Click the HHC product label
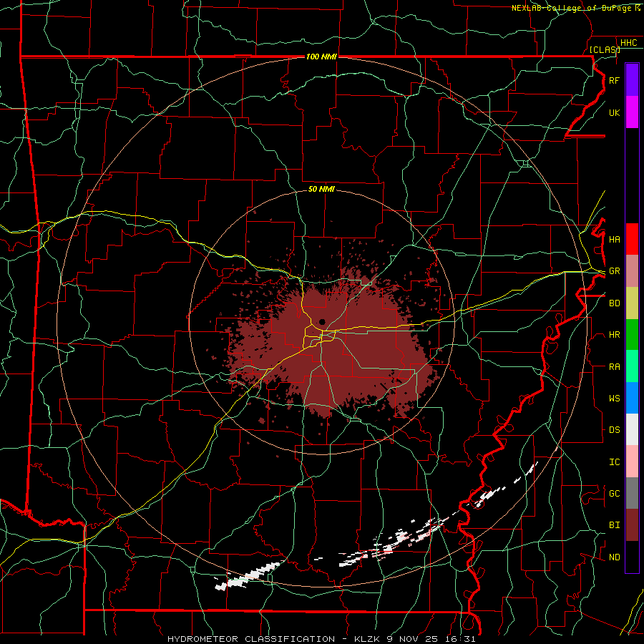The width and height of the screenshot is (644, 644). (628, 43)
